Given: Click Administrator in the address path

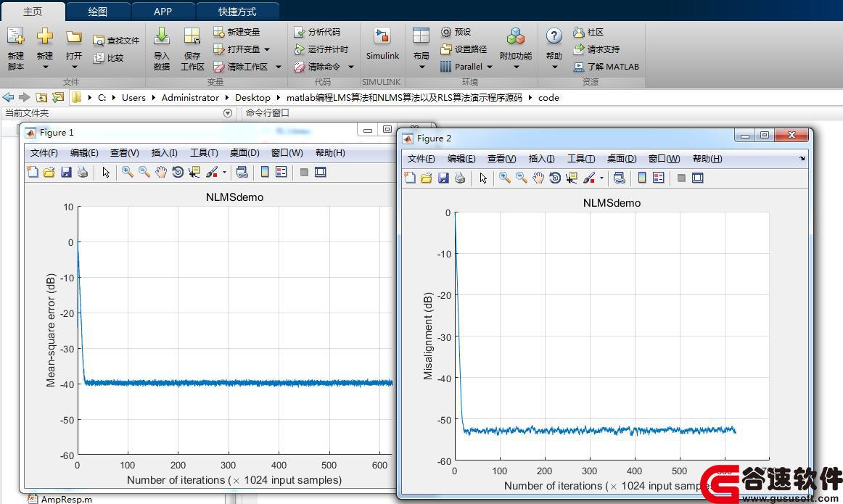Looking at the screenshot, I should [x=190, y=97].
